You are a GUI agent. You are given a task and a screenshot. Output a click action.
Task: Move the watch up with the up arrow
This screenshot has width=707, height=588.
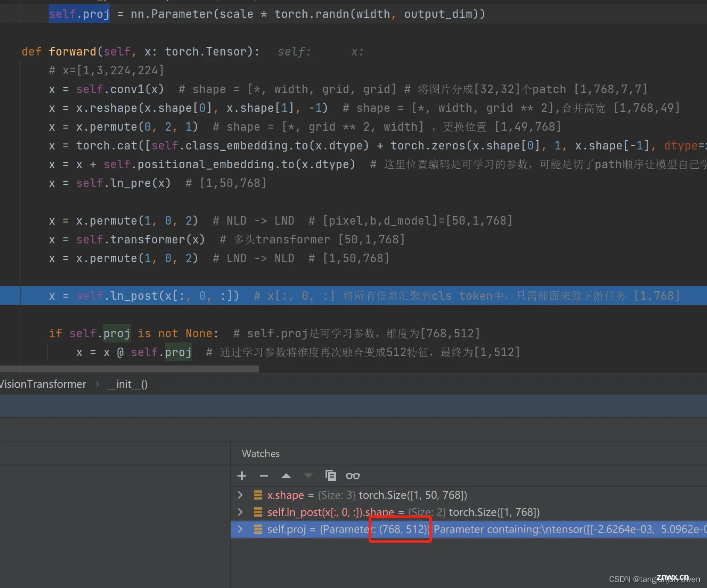(286, 476)
